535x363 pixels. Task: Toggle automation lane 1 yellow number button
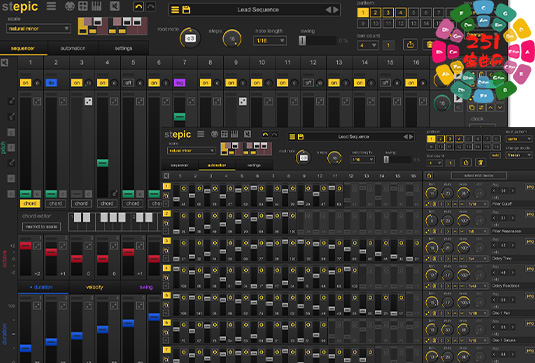pyautogui.click(x=167, y=186)
